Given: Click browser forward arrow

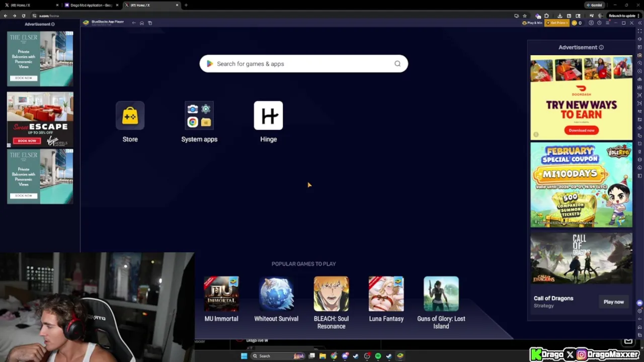Looking at the screenshot, I should 14,16.
